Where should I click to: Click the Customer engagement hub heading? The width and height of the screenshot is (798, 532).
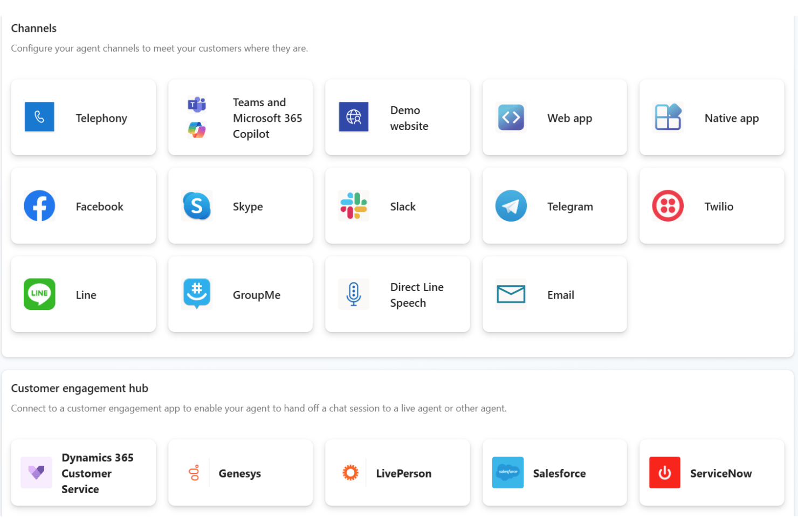[79, 388]
